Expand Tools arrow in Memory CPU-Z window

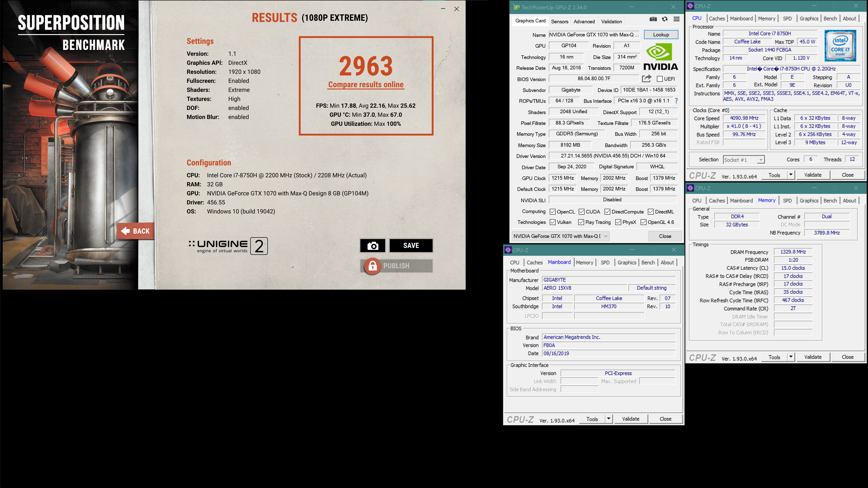click(790, 357)
